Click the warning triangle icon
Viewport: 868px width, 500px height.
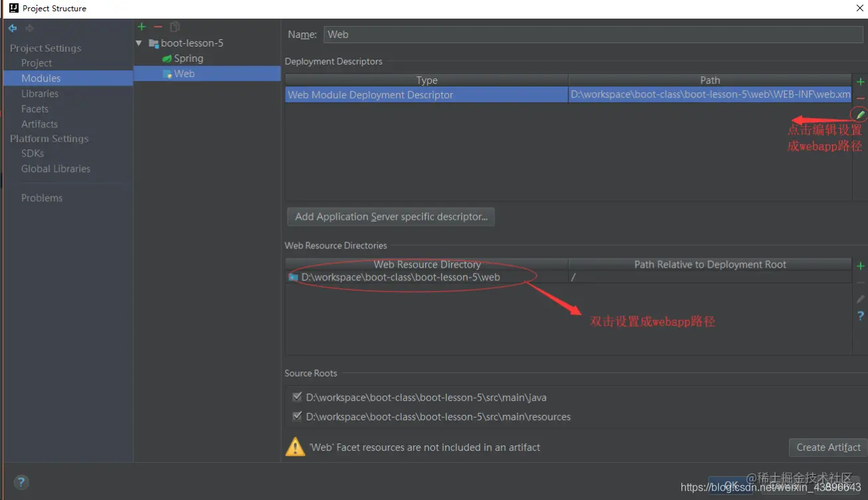coord(295,447)
